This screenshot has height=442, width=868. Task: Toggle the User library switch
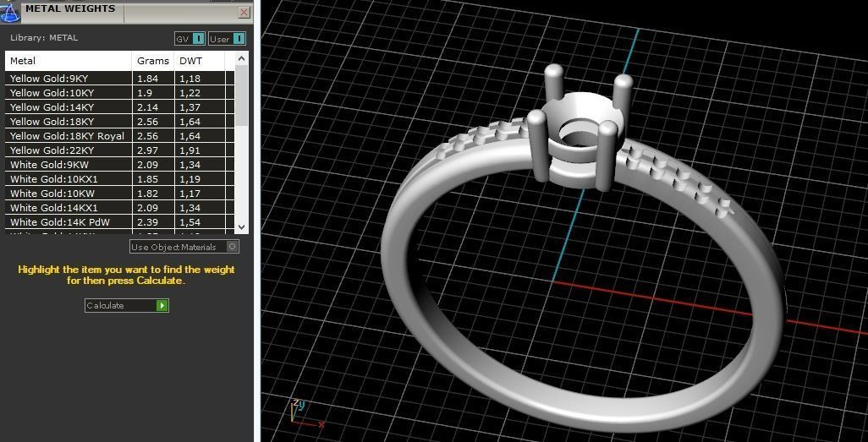[x=227, y=39]
